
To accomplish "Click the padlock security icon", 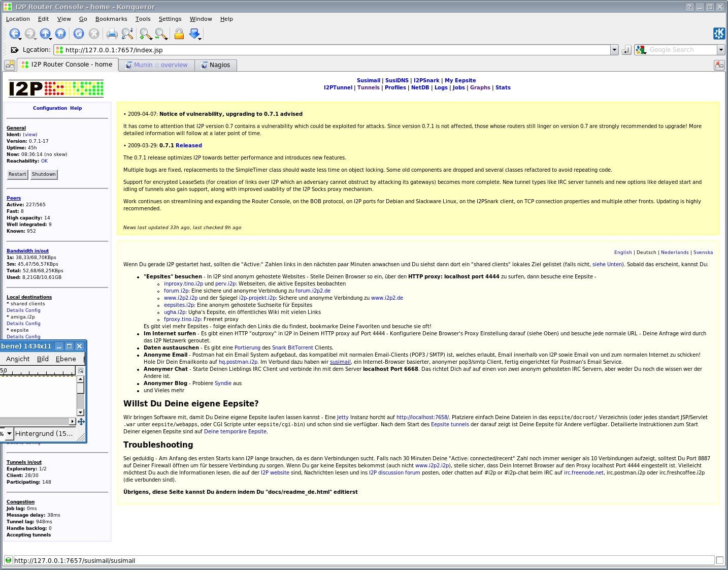I will click(179, 34).
